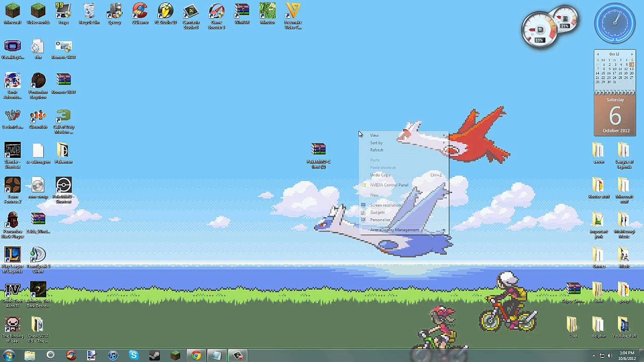Select the Play League of Legends shortcut
The width and height of the screenshot is (644, 362).
13,260
